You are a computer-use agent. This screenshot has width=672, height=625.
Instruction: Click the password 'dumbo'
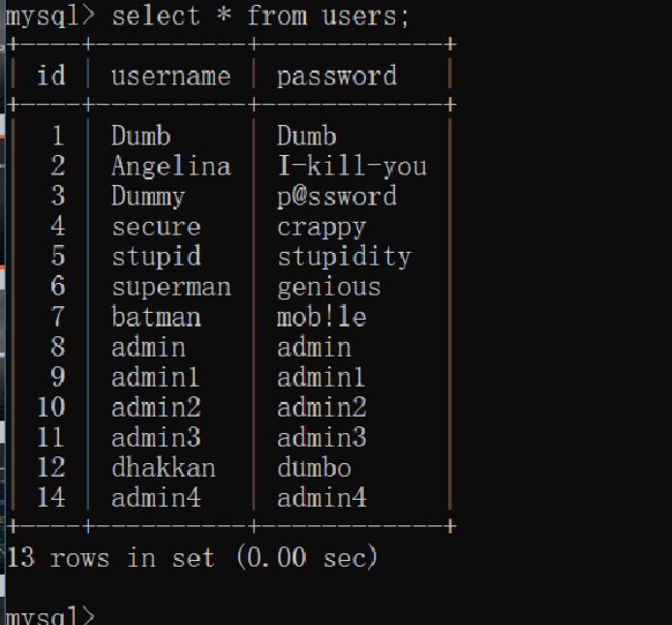tap(314, 468)
